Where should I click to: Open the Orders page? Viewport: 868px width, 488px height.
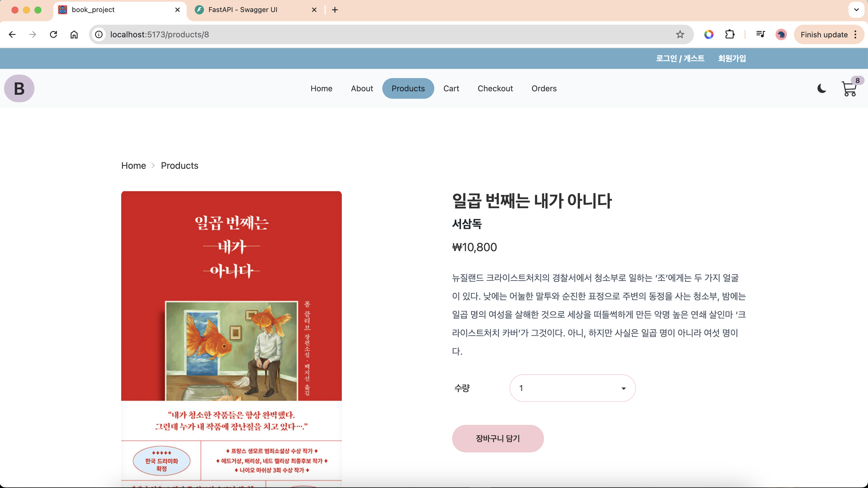tap(544, 88)
